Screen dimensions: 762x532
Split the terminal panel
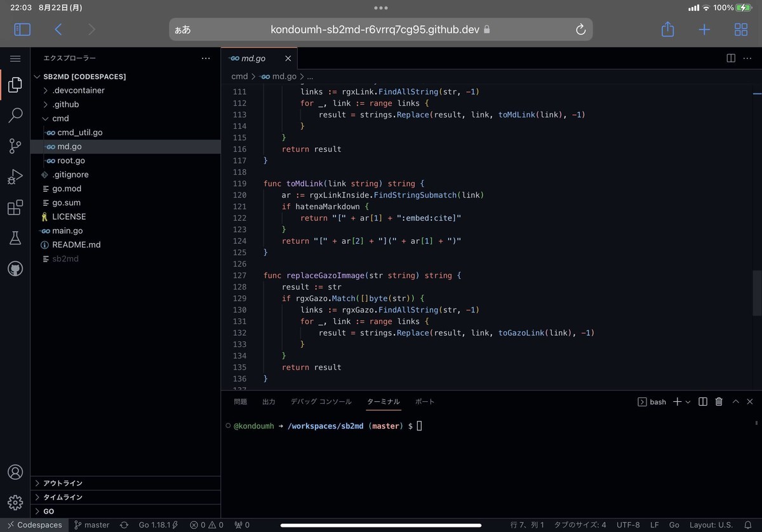703,402
